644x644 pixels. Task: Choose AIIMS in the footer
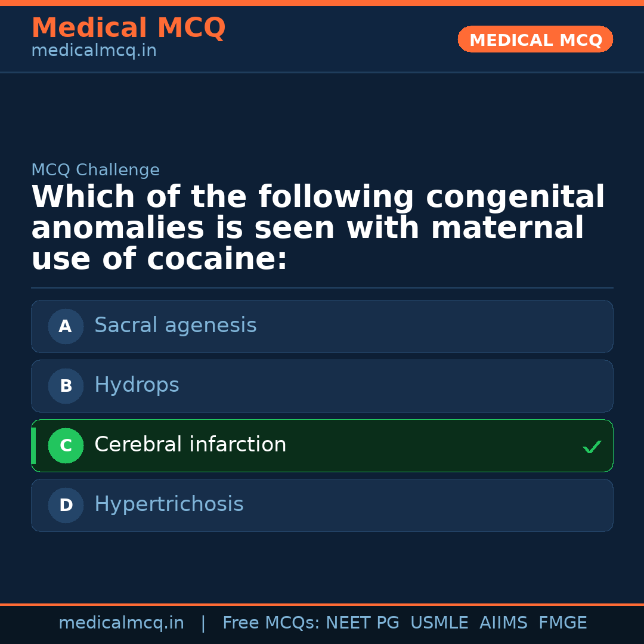[x=503, y=623]
